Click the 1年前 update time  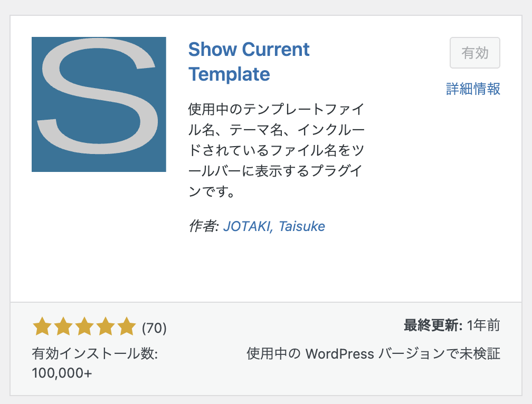[x=483, y=325]
